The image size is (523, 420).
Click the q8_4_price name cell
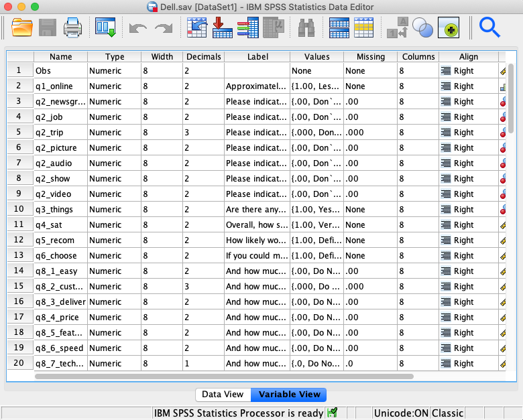[x=61, y=317]
